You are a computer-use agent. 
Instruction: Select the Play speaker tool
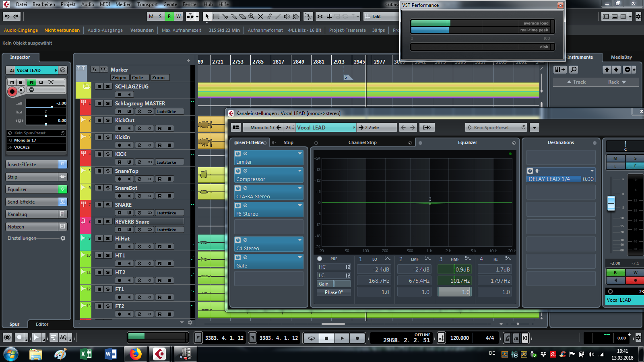[x=287, y=16]
